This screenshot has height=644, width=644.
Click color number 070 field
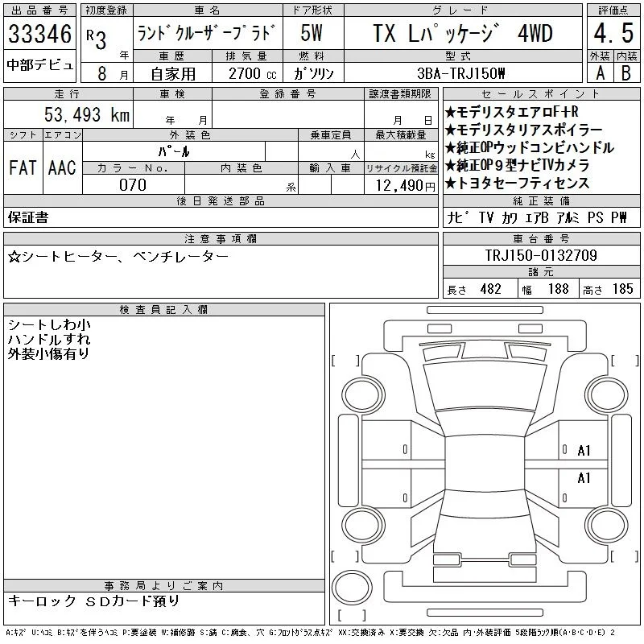coord(133,185)
